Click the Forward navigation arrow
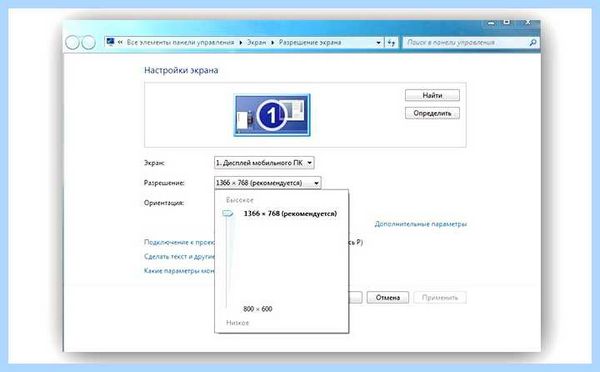The image size is (600, 372). tap(88, 42)
